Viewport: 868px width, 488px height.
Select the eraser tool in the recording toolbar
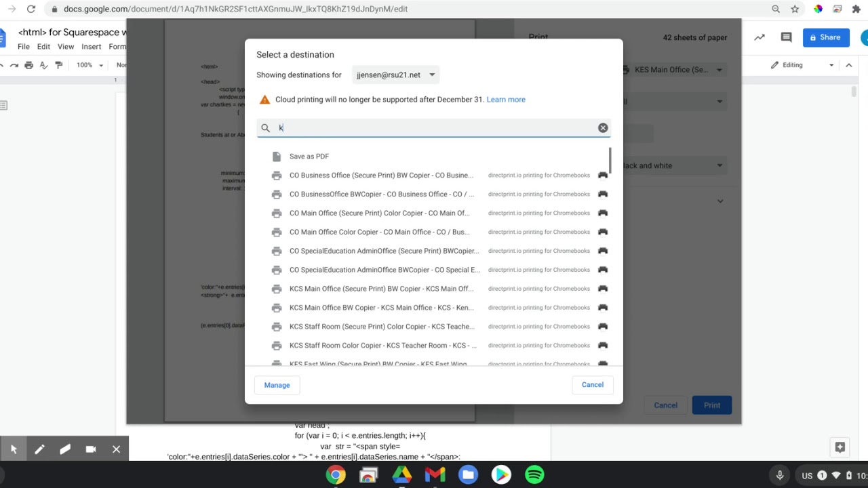[x=65, y=449]
